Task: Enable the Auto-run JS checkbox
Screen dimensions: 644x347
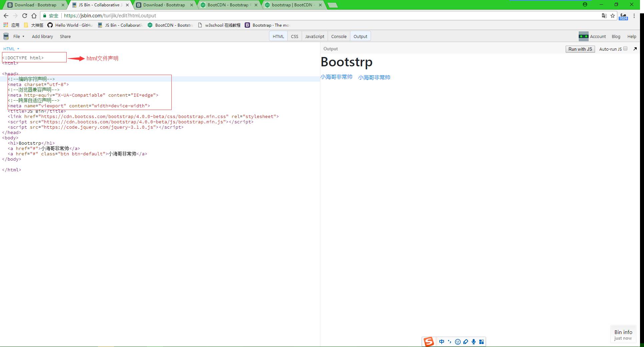Action: tap(625, 49)
